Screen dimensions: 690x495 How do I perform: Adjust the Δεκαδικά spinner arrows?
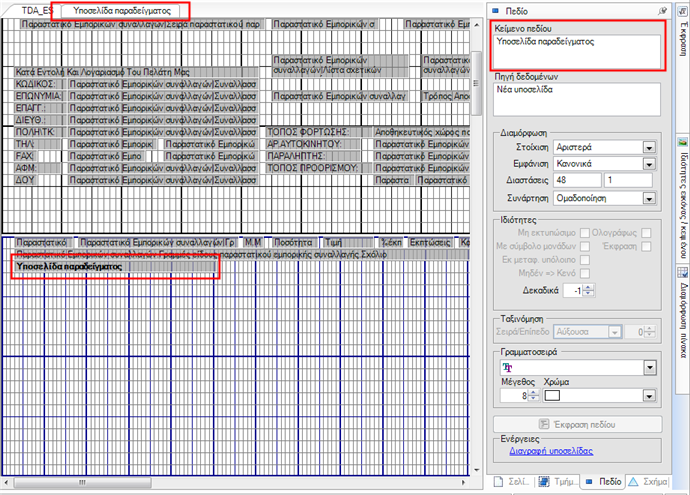(588, 290)
